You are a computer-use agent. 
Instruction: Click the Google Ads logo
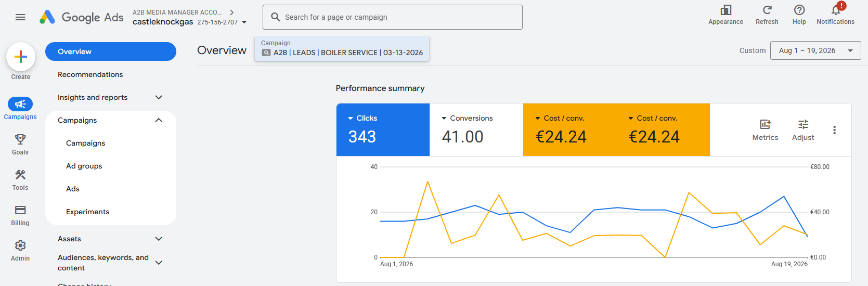82,17
